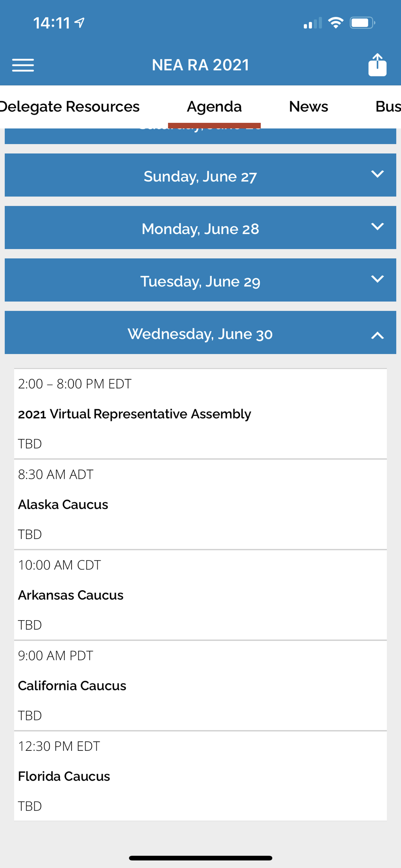Select the Agenda tab
Screen dimensions: 401x868
coord(214,107)
